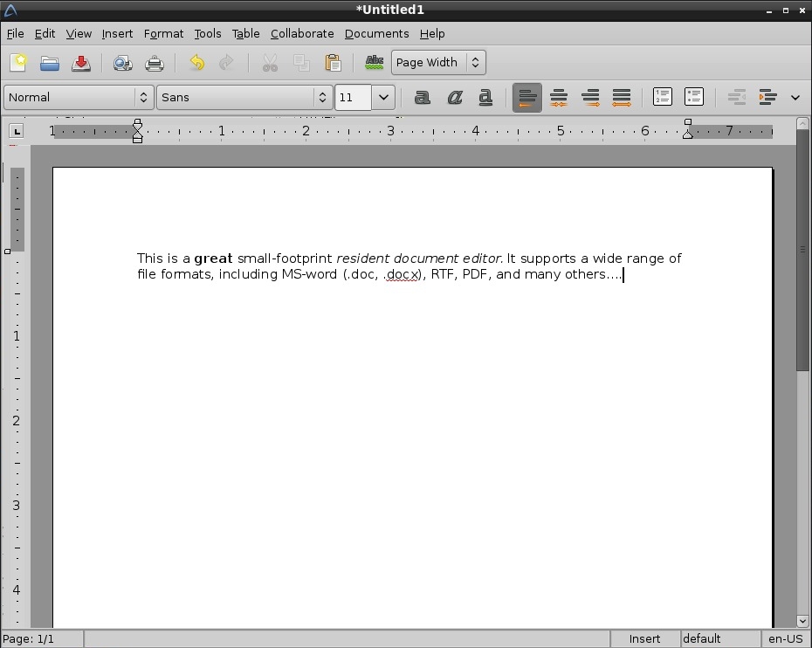812x648 pixels.
Task: Click the Page: 1/1 status indicator
Action: (42, 638)
